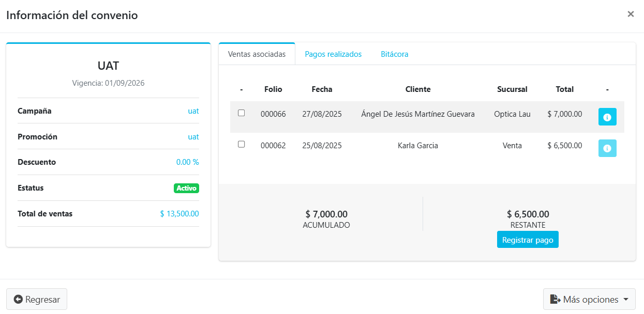Switch to Pagos realizados tab
The image size is (644, 314).
pos(333,54)
